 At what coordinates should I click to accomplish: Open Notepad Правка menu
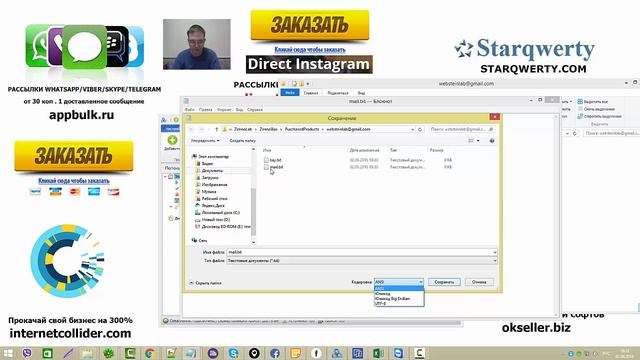(206, 110)
